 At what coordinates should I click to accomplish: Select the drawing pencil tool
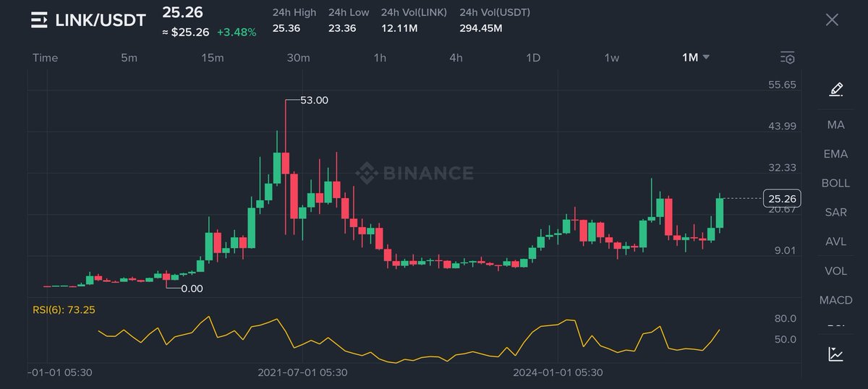point(836,90)
